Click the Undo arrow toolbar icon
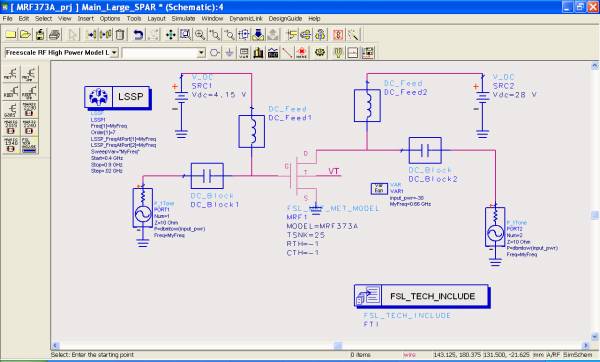Screen dimensions: 600x362 click(138, 35)
